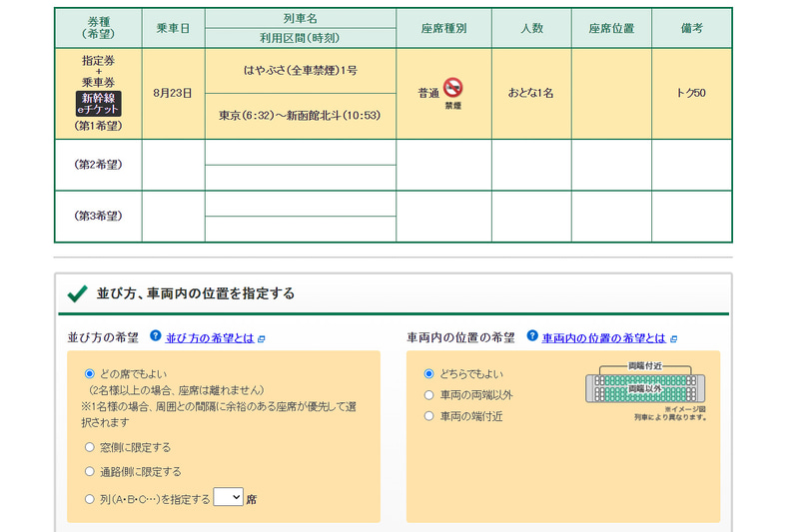Choose '車両の両端以外' position radio

pos(429,395)
